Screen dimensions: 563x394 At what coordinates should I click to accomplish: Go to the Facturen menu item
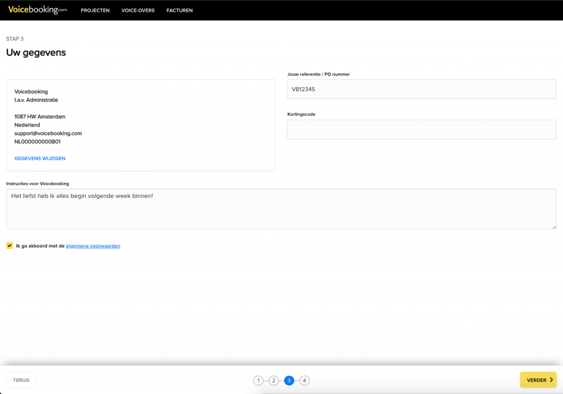tap(180, 10)
